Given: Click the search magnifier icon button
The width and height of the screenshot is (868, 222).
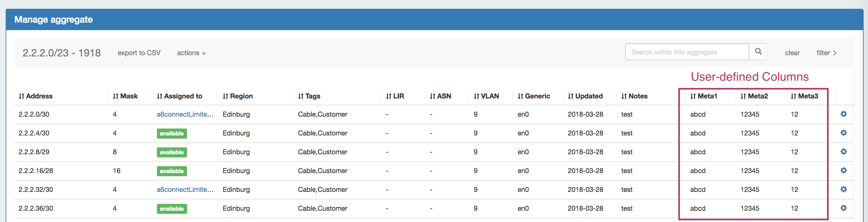Looking at the screenshot, I should click(758, 51).
